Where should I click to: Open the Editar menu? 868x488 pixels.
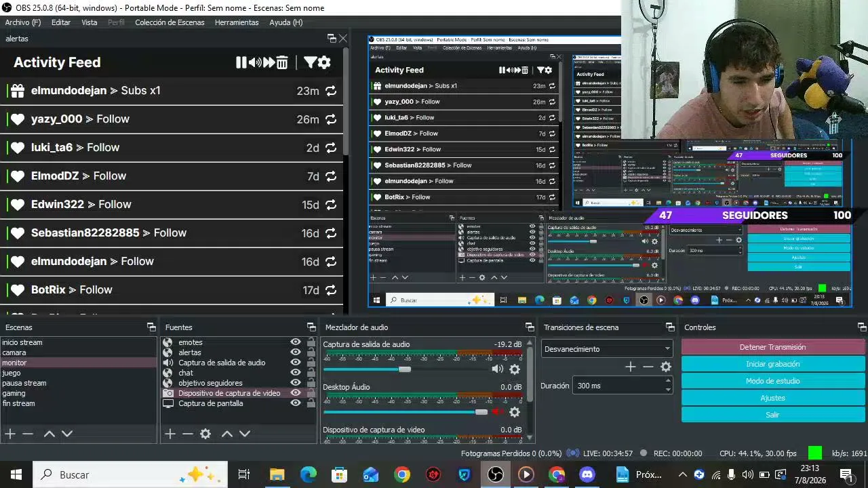(x=61, y=22)
